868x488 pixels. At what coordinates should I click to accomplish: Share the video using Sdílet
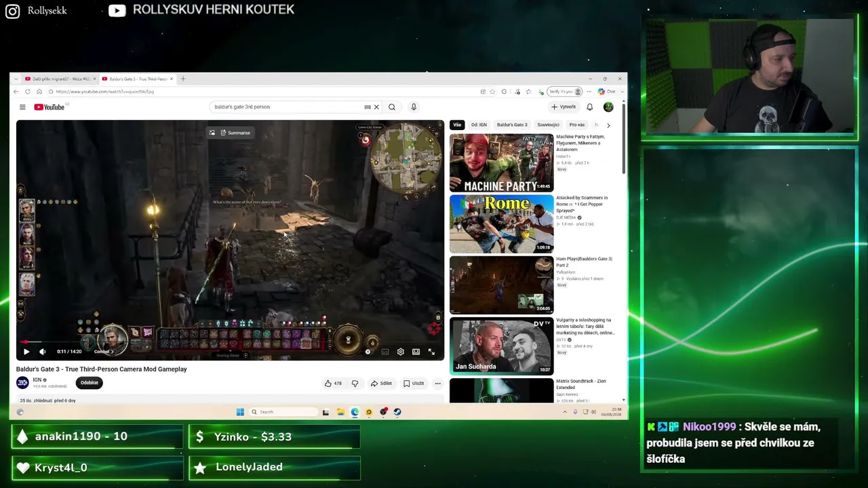(x=381, y=384)
